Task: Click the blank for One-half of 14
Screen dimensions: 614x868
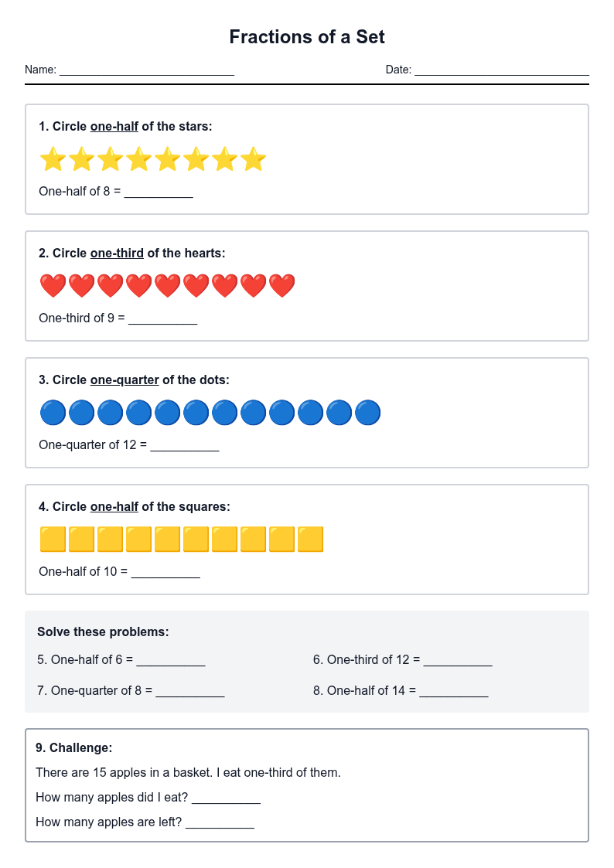Action: [454, 692]
